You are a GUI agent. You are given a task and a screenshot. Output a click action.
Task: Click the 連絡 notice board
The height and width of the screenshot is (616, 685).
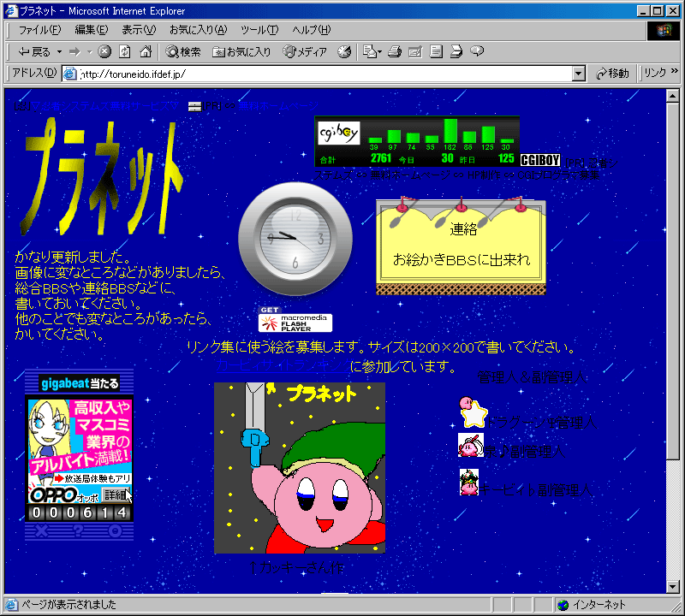coord(461,246)
